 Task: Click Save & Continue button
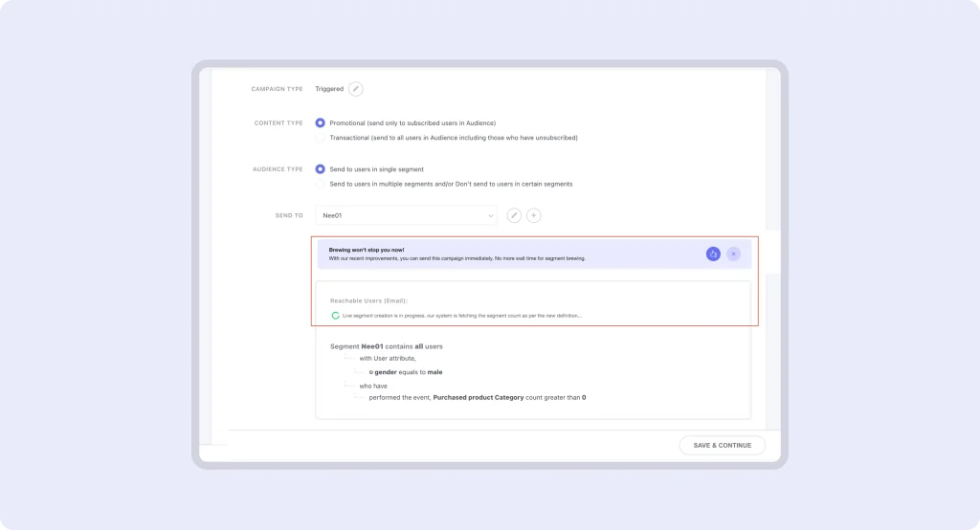coord(722,445)
